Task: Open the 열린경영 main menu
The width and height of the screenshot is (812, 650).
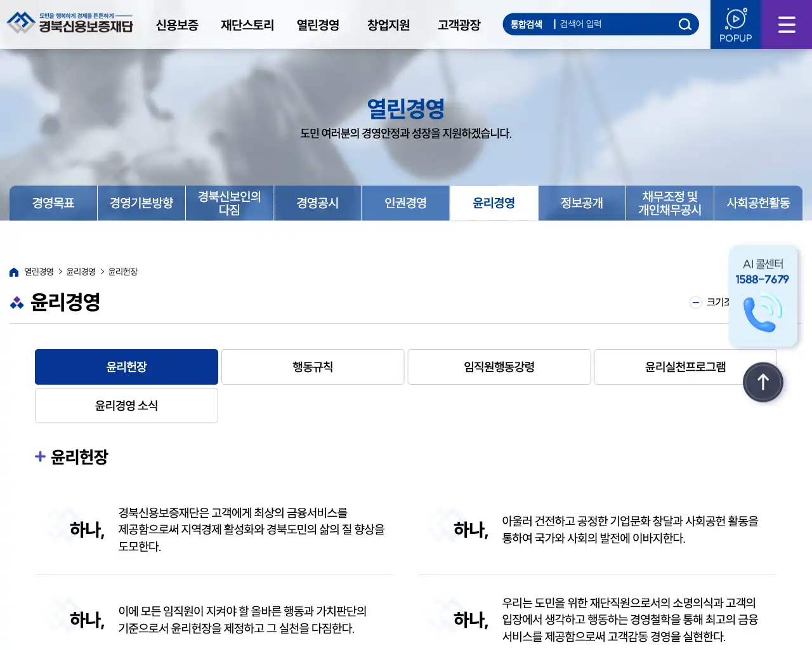Action: [x=318, y=25]
